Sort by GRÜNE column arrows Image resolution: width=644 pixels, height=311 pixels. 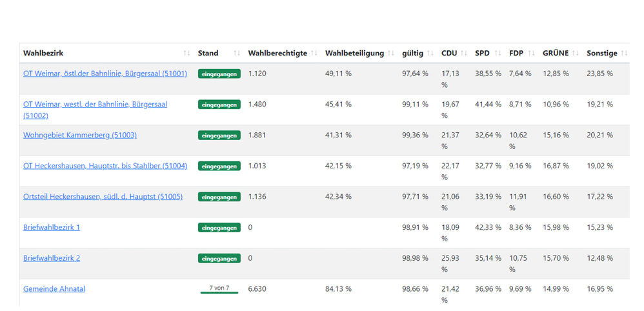coord(576,54)
